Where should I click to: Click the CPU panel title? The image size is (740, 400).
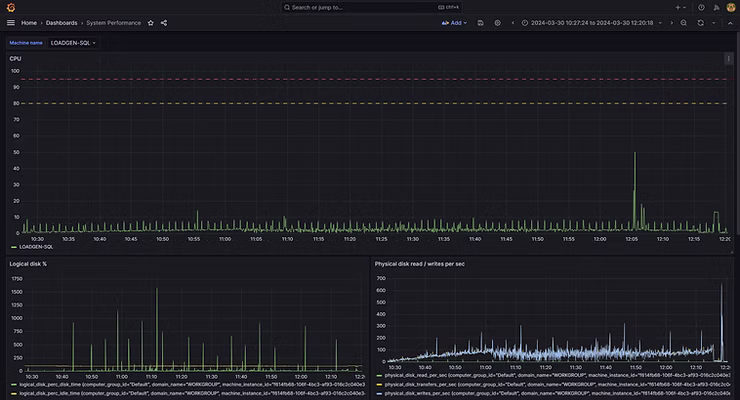click(x=15, y=58)
